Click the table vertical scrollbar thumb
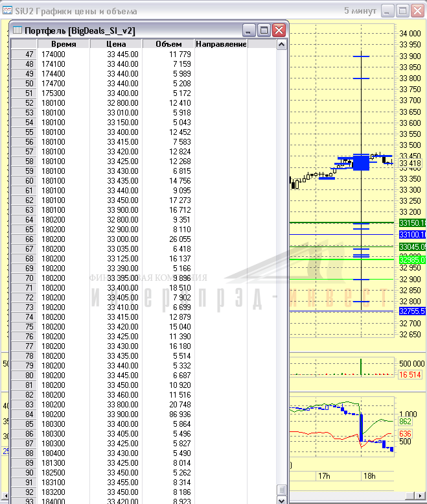The width and height of the screenshot is (427, 504). [x=282, y=490]
